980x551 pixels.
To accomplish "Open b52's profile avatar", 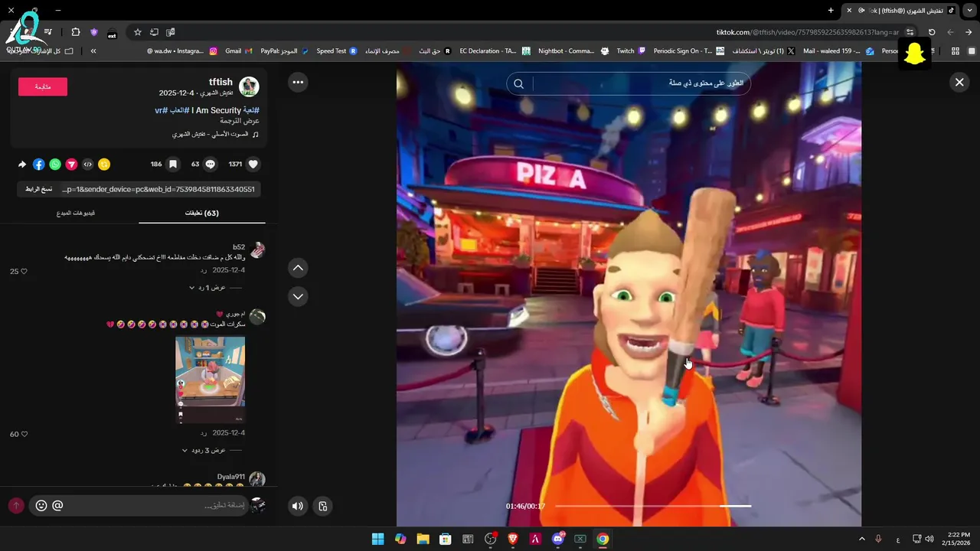I will tap(257, 250).
